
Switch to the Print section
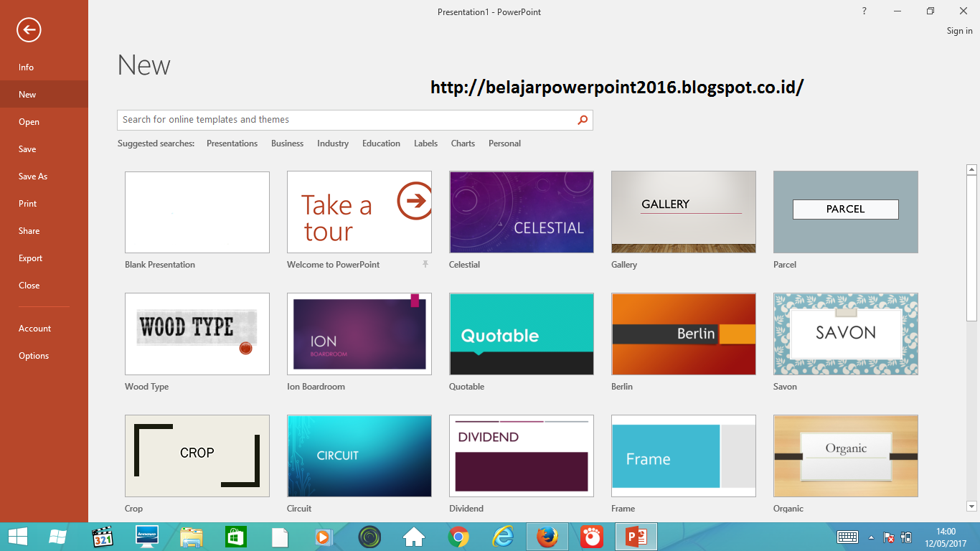27,203
